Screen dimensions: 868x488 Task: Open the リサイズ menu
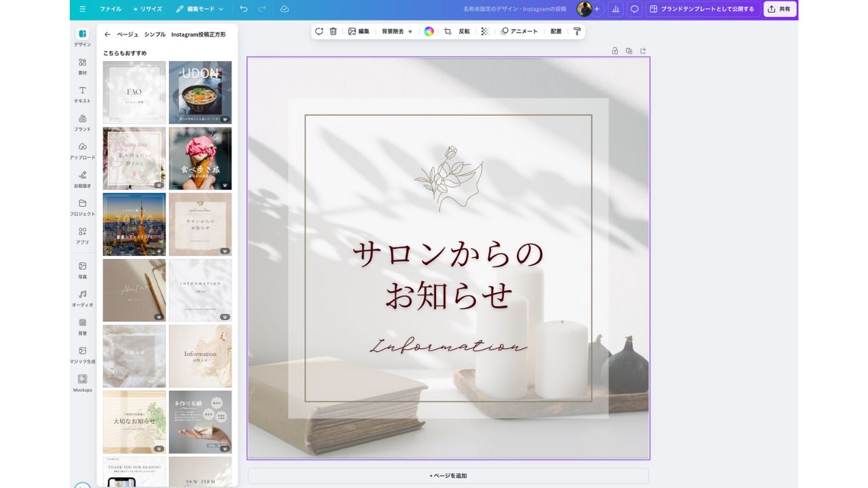point(148,9)
